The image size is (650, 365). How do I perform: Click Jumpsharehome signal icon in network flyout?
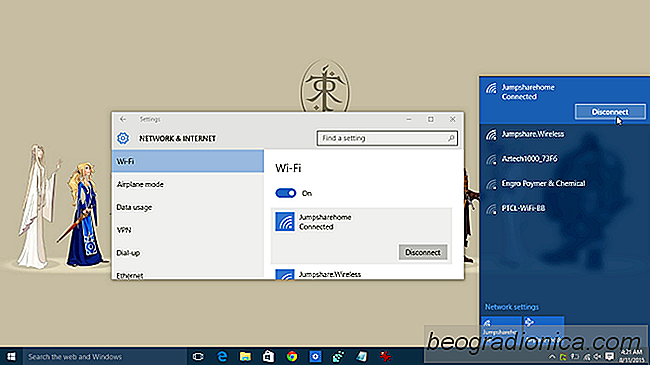coord(491,88)
